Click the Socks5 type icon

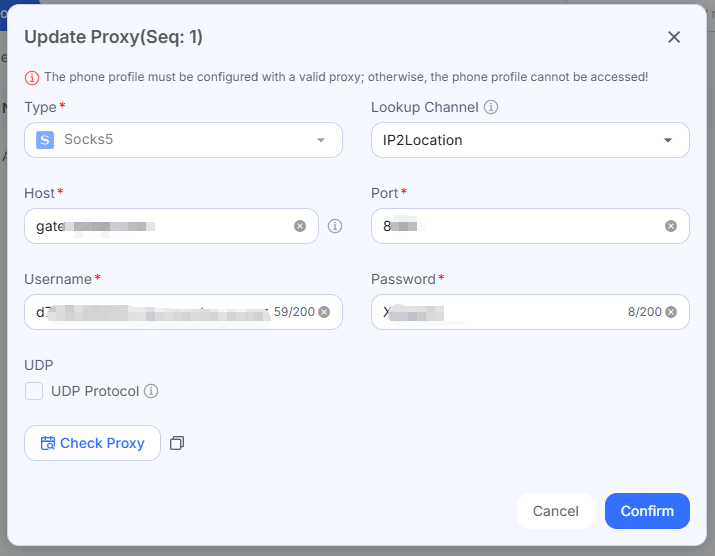pyautogui.click(x=45, y=140)
